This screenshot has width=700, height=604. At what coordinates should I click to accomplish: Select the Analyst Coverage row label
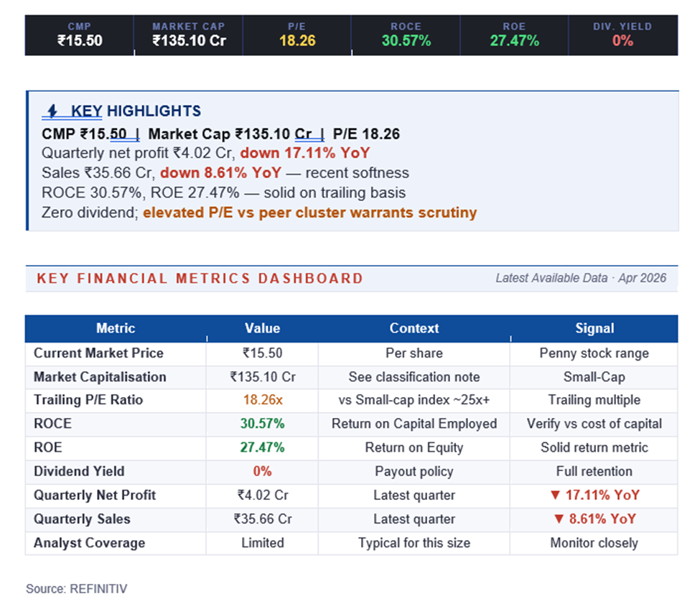89,543
